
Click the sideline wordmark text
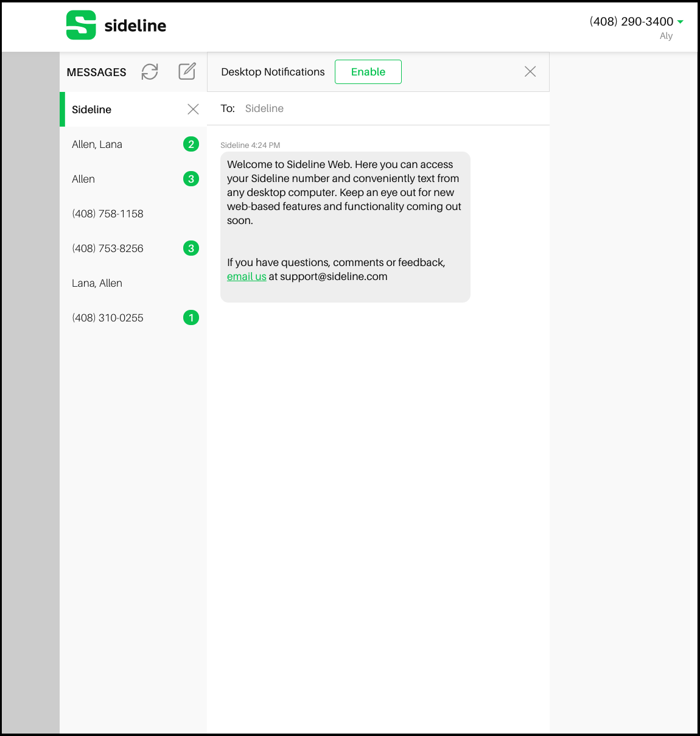(x=135, y=26)
